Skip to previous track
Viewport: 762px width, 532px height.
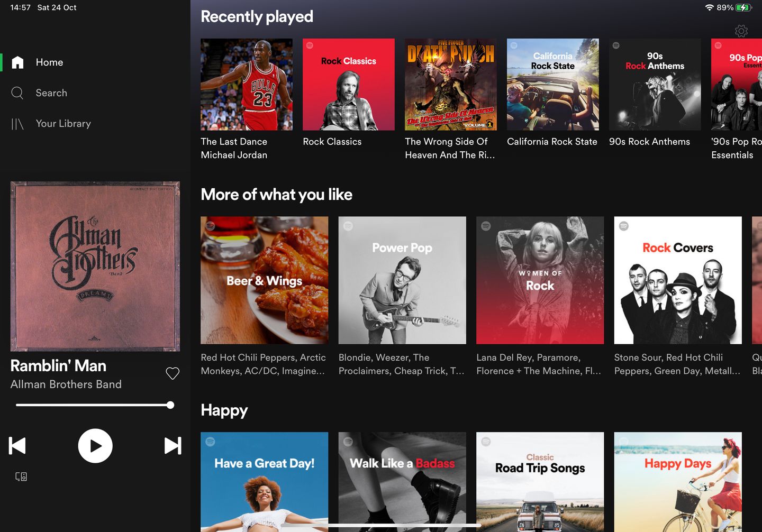coord(17,446)
